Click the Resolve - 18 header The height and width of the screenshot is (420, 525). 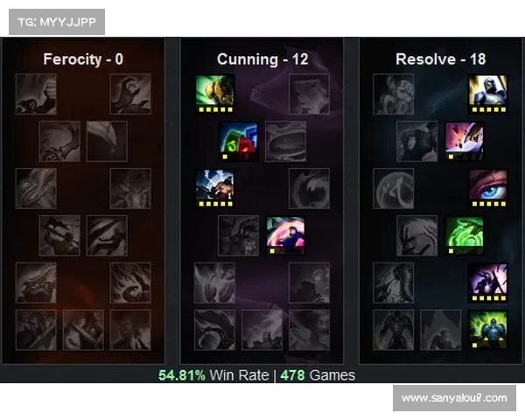[441, 59]
